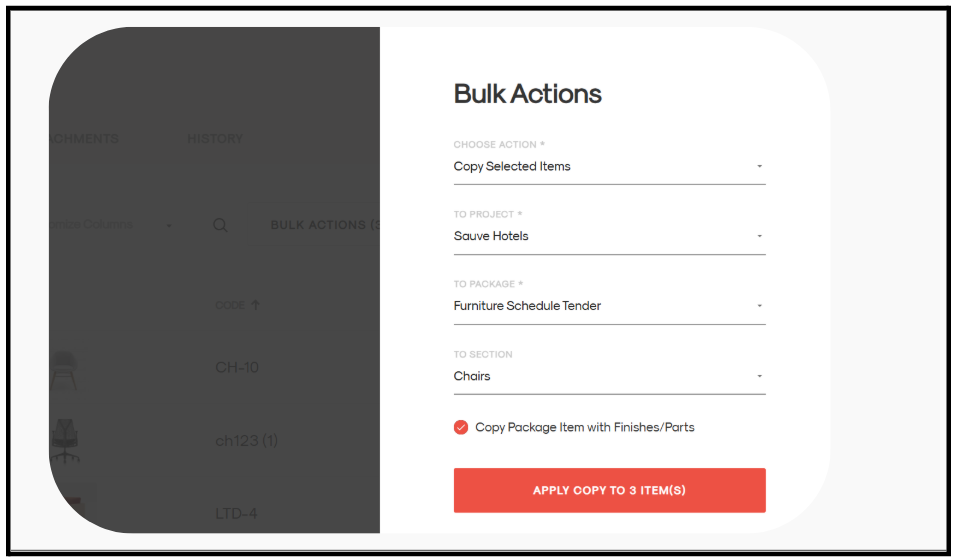Select the LTD-4 code entry
The height and width of the screenshot is (559, 957).
click(236, 514)
